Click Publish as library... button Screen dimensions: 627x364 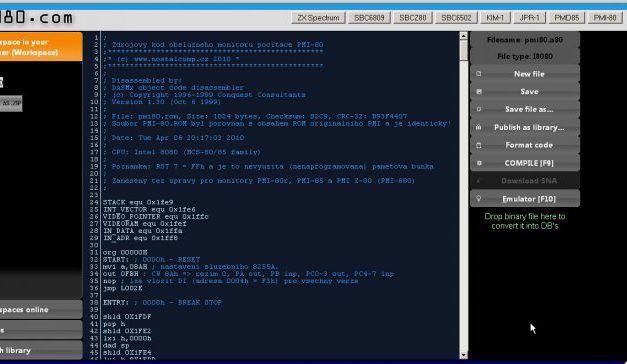pos(525,127)
